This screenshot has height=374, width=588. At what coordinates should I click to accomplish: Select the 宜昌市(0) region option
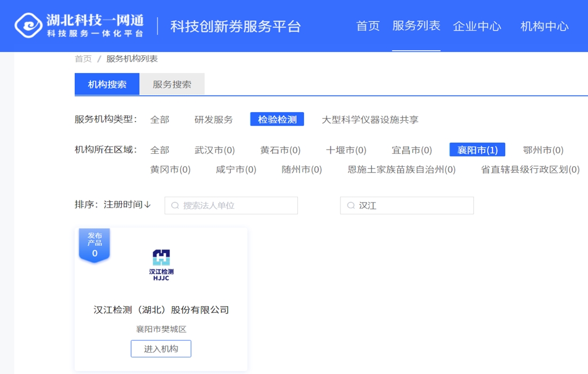[x=411, y=150]
